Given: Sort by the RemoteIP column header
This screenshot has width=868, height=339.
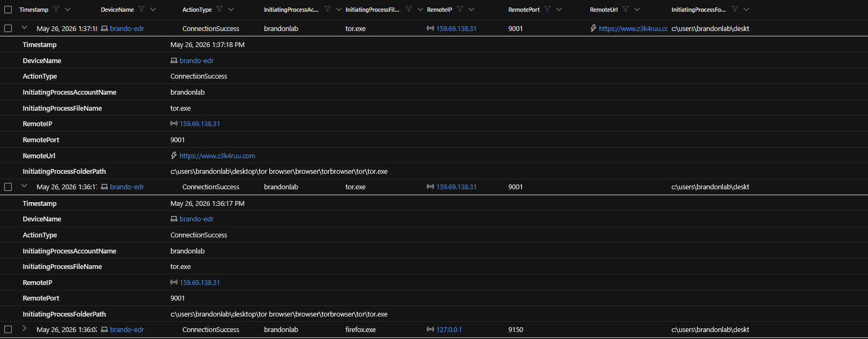Looking at the screenshot, I should (x=439, y=10).
